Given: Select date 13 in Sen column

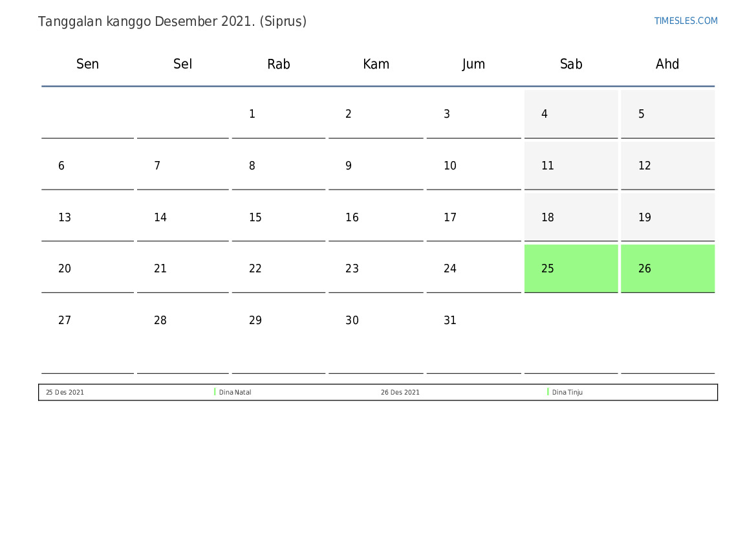Looking at the screenshot, I should [x=65, y=217].
